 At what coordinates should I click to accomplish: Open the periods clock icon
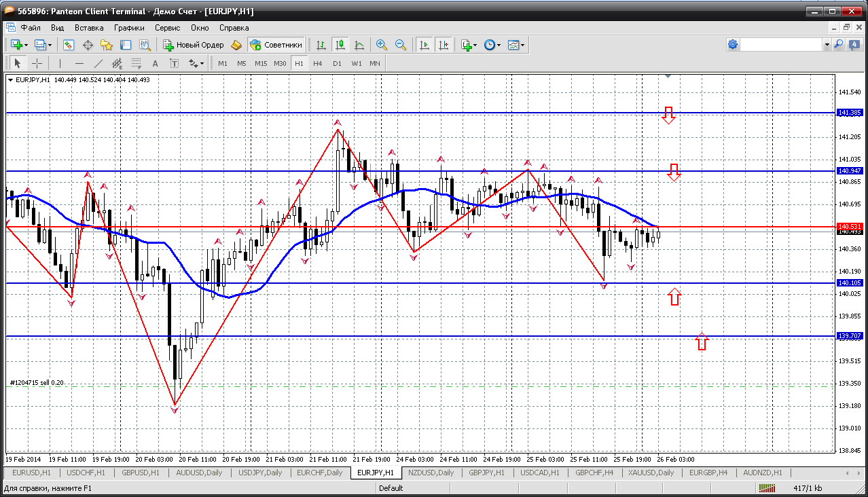[x=490, y=45]
